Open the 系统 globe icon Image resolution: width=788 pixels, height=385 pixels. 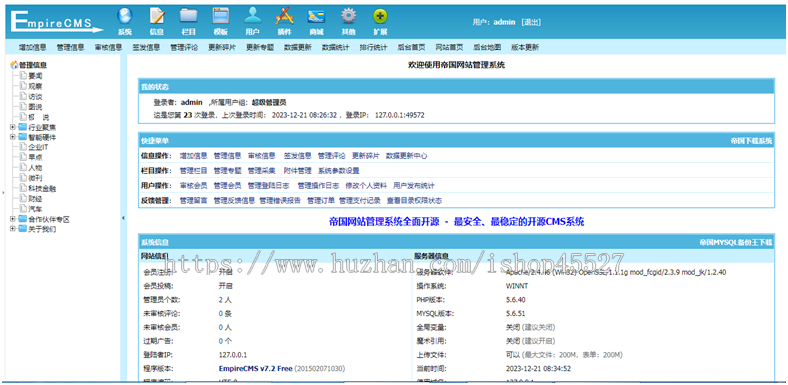[x=125, y=17]
